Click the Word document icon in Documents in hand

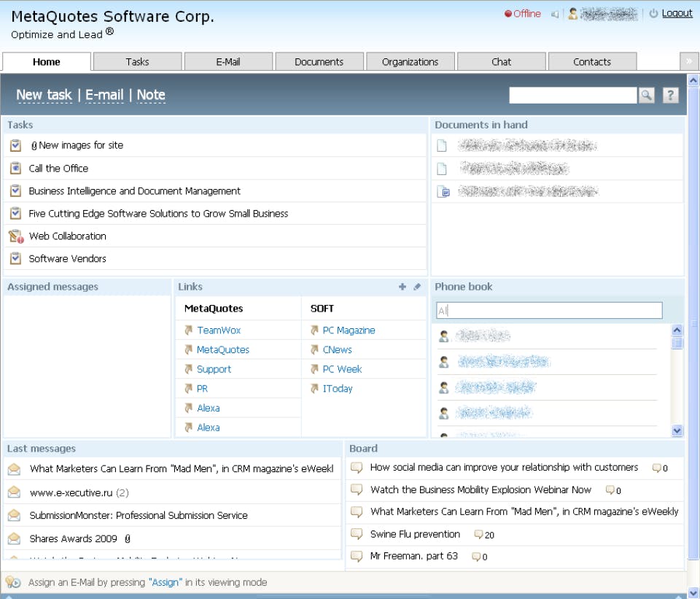click(443, 192)
